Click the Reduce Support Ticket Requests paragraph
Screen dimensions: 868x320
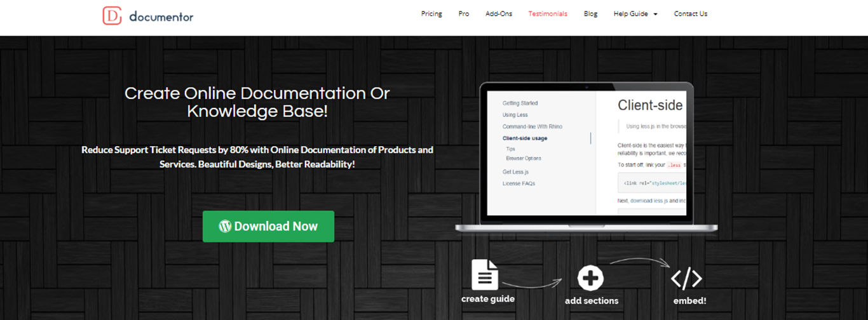click(257, 157)
